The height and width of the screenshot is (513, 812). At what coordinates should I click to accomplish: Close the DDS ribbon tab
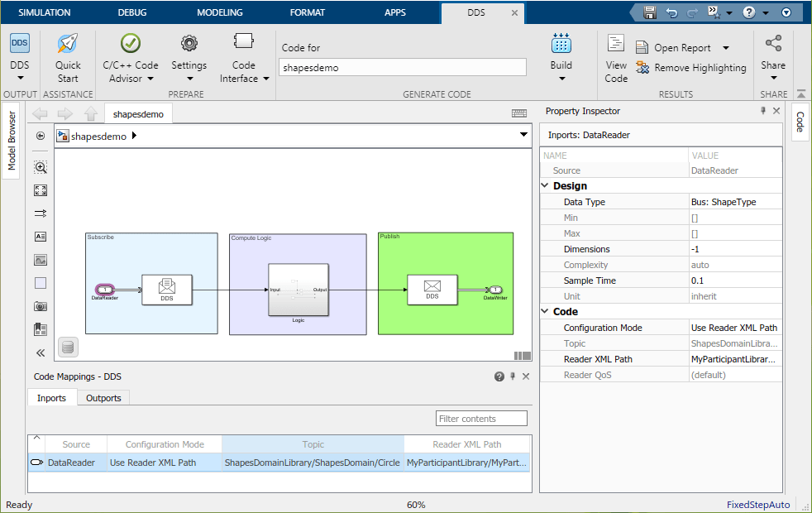(x=515, y=13)
